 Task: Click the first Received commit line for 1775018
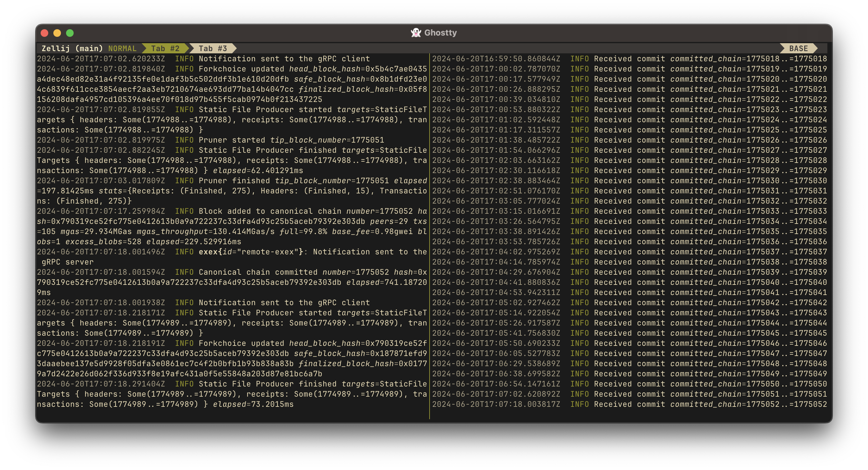(630, 59)
